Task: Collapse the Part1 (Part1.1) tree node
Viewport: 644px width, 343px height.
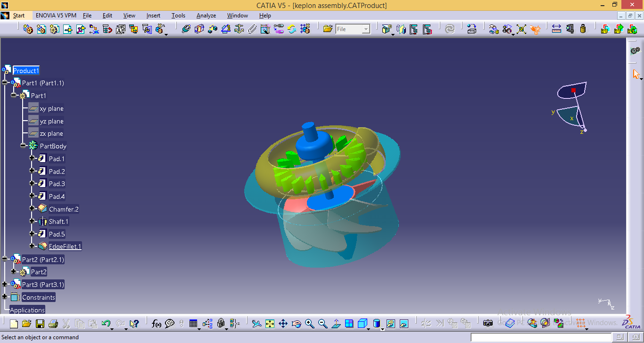Action: pyautogui.click(x=5, y=82)
